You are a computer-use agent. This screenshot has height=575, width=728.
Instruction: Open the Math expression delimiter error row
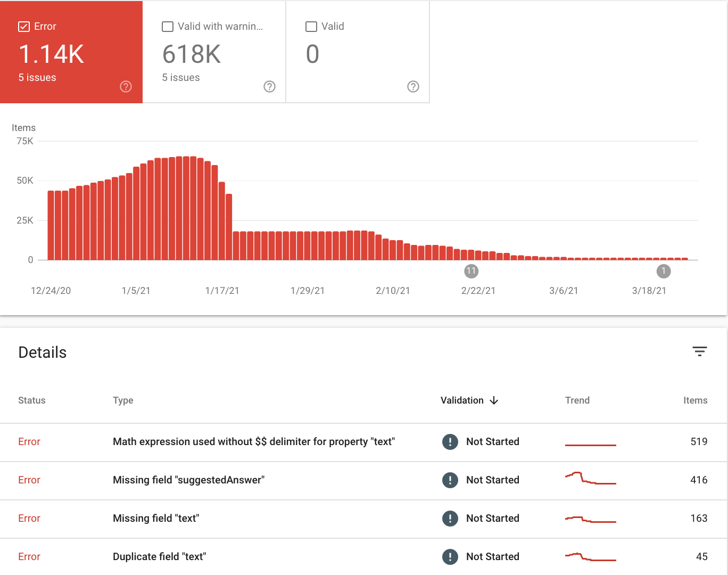click(x=254, y=442)
